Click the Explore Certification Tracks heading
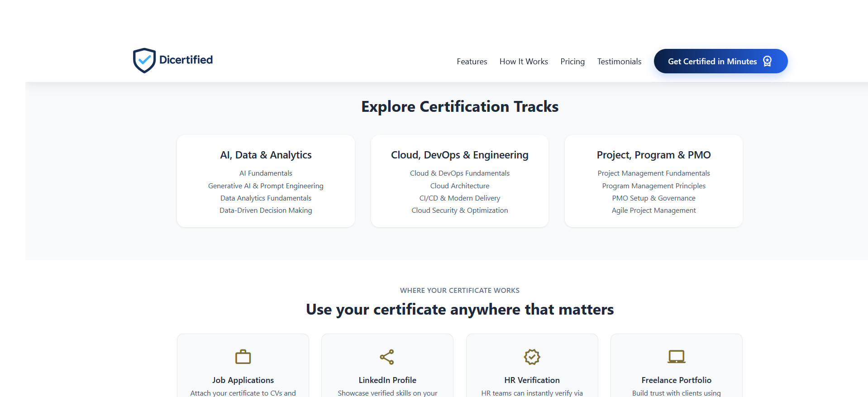Screen dimensions: 868x397 (x=460, y=107)
